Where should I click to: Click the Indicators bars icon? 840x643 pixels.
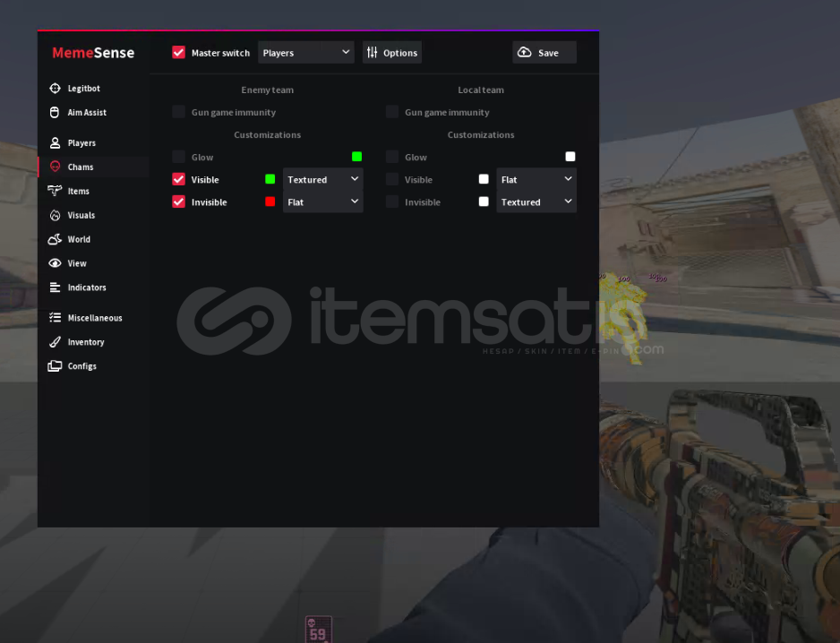(55, 287)
